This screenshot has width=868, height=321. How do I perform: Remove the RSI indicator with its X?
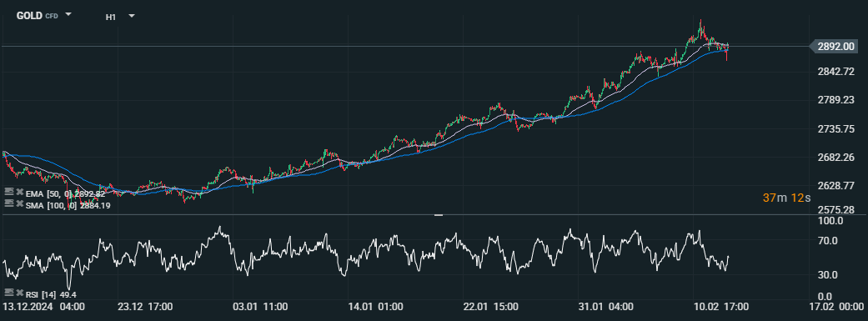(19, 293)
